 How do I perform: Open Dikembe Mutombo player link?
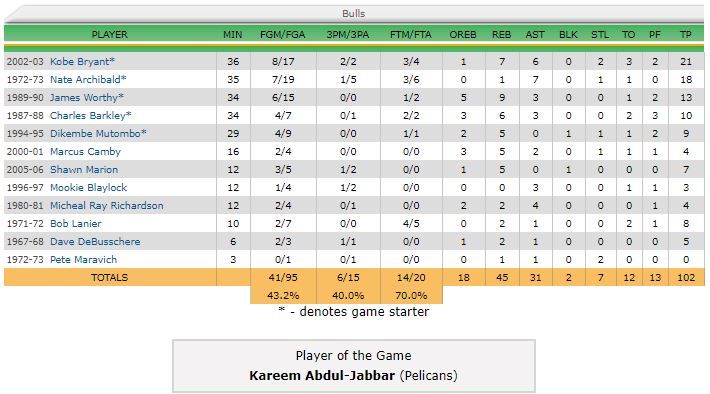96,134
